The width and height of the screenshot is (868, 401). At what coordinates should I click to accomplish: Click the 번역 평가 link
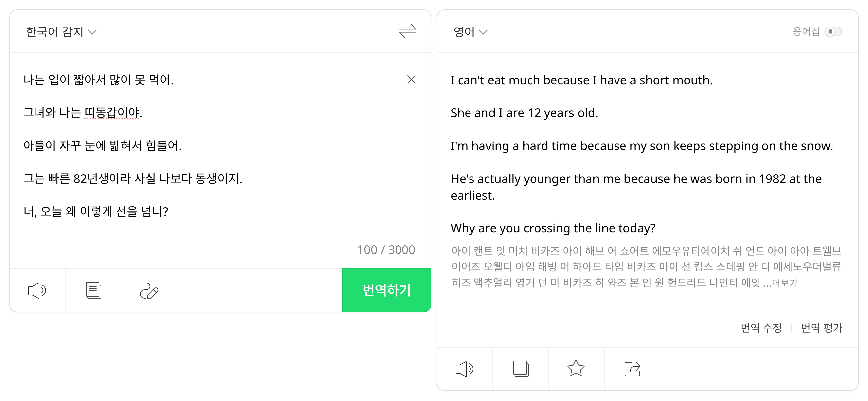[x=821, y=328]
